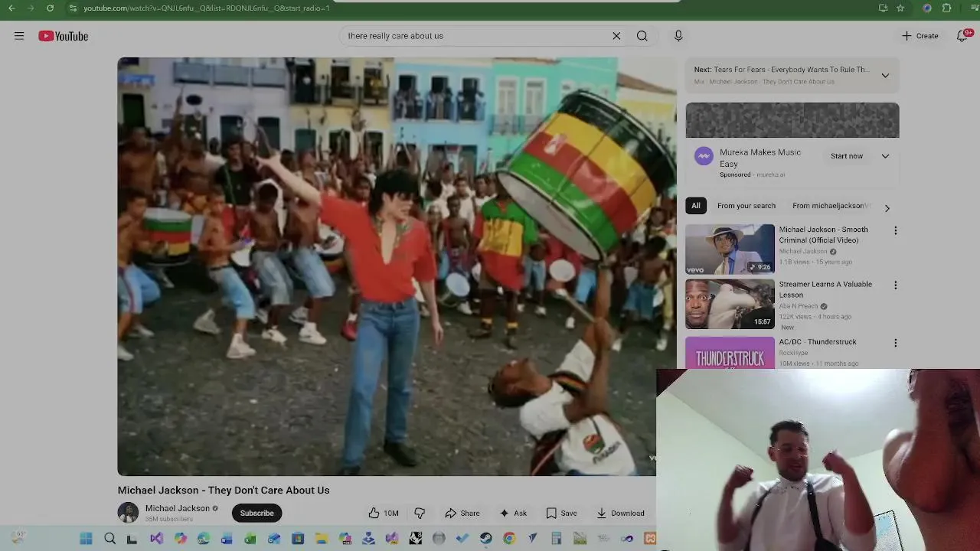This screenshot has width=980, height=551.
Task: Open Task View on taskbar
Action: 132,539
